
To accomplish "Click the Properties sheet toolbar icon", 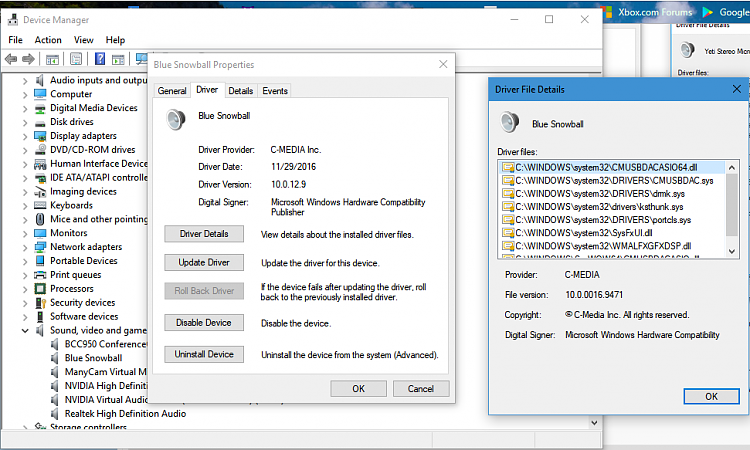I will pyautogui.click(x=78, y=59).
